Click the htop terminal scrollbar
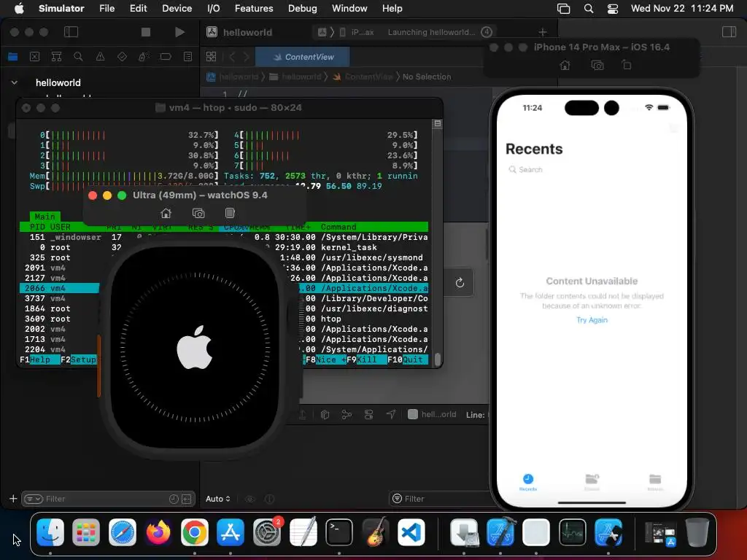Image resolution: width=747 pixels, height=560 pixels. [438, 359]
